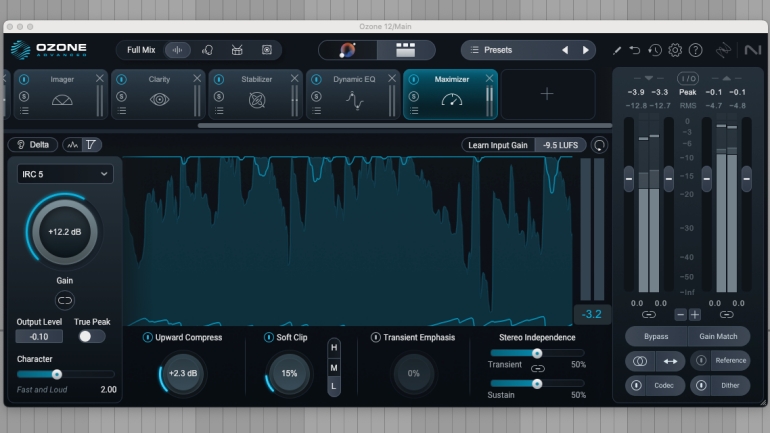Toggle power on the Imager module

coord(24,79)
